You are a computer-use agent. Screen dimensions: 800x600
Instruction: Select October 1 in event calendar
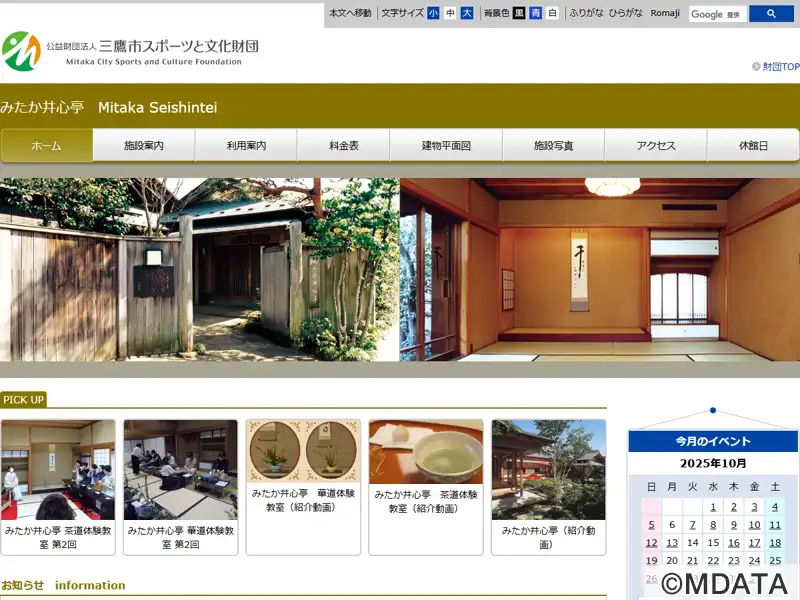click(713, 507)
